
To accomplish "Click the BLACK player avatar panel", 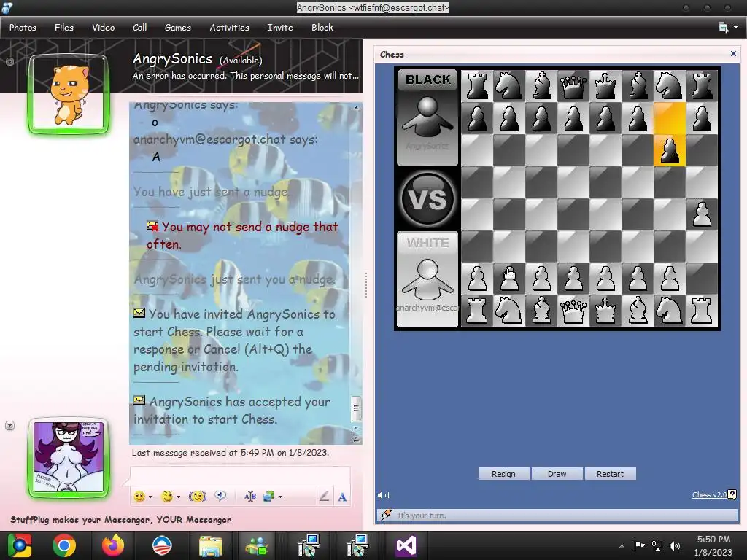I will pos(427,117).
